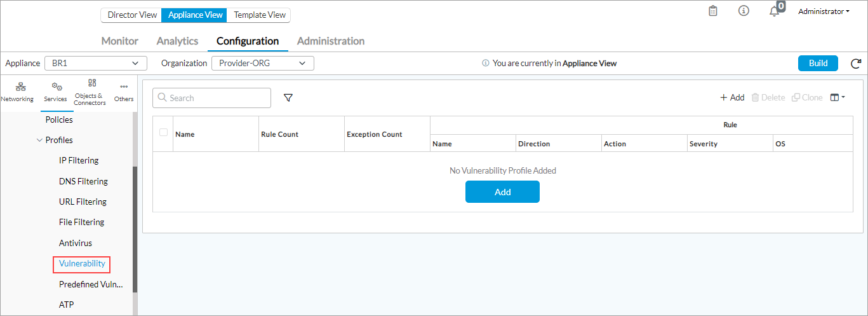Image resolution: width=868 pixels, height=316 pixels.
Task: Click the Add button under empty table message
Action: [502, 192]
